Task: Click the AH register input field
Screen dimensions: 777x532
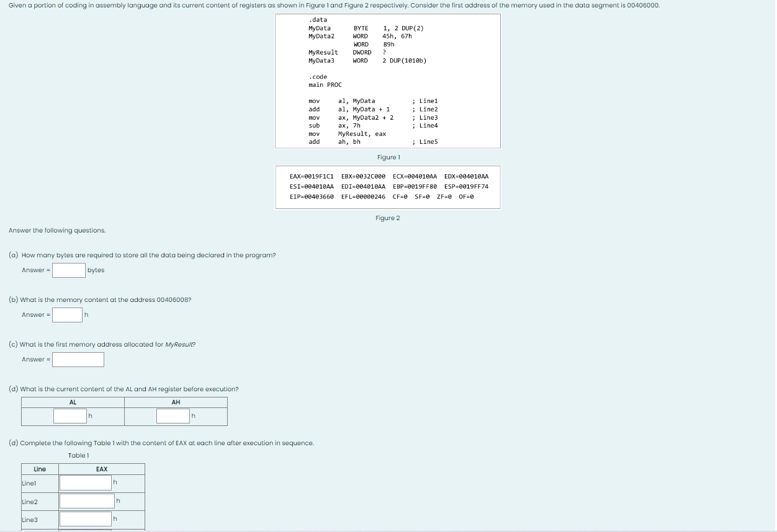Action: click(x=172, y=415)
